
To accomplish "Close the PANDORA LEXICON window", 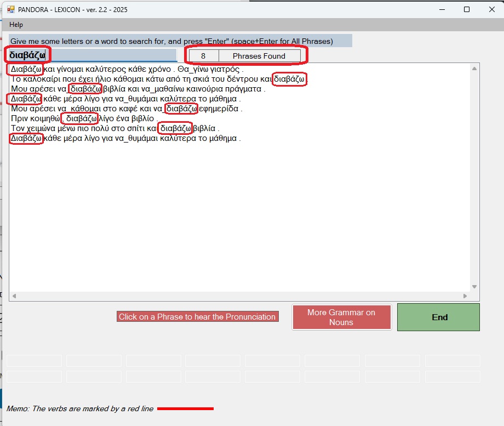I will (x=491, y=9).
